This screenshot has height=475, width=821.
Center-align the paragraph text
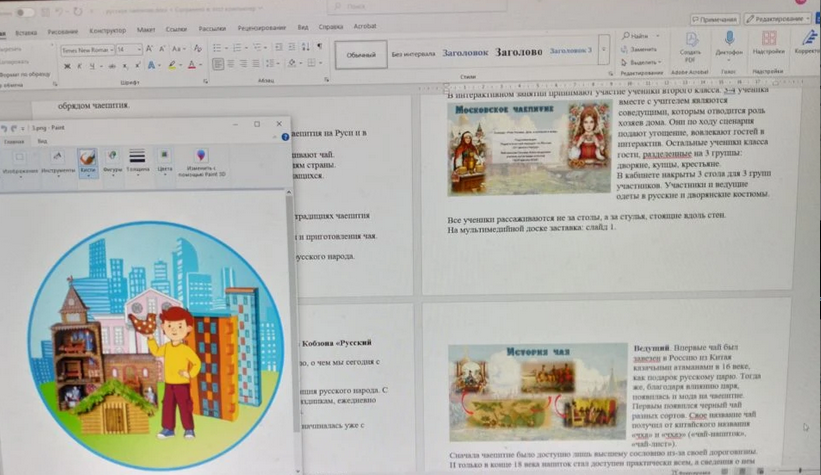tap(232, 65)
